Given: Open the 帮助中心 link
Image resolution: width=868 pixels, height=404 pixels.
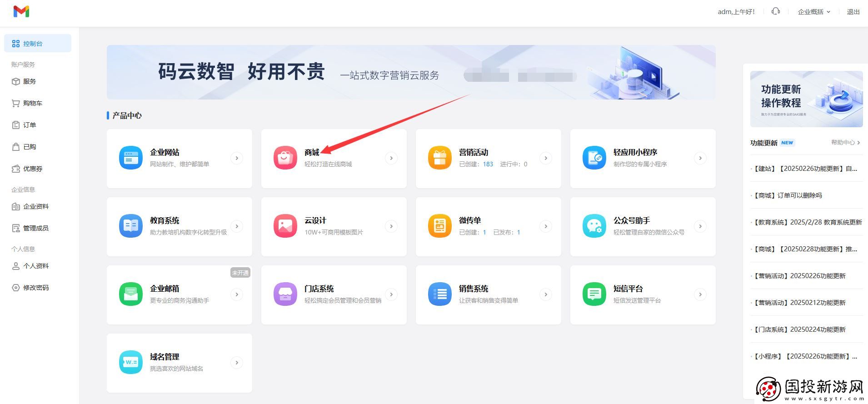Looking at the screenshot, I should [845, 142].
